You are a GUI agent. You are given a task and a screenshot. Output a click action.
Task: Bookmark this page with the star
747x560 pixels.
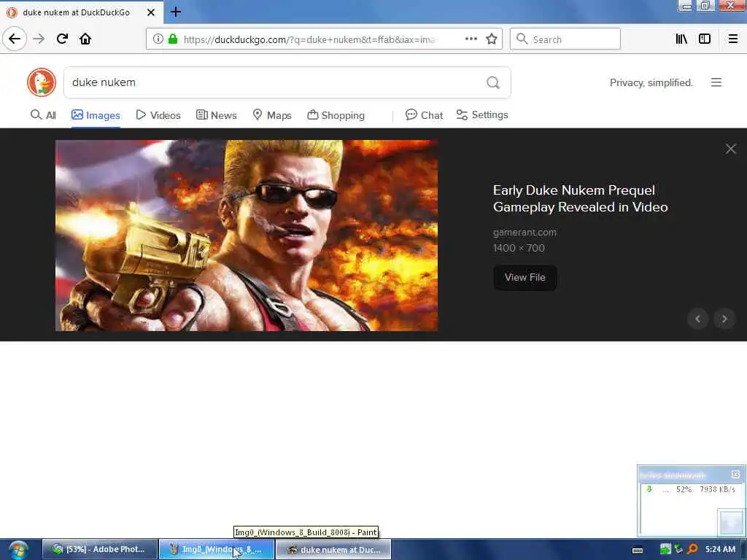[492, 39]
